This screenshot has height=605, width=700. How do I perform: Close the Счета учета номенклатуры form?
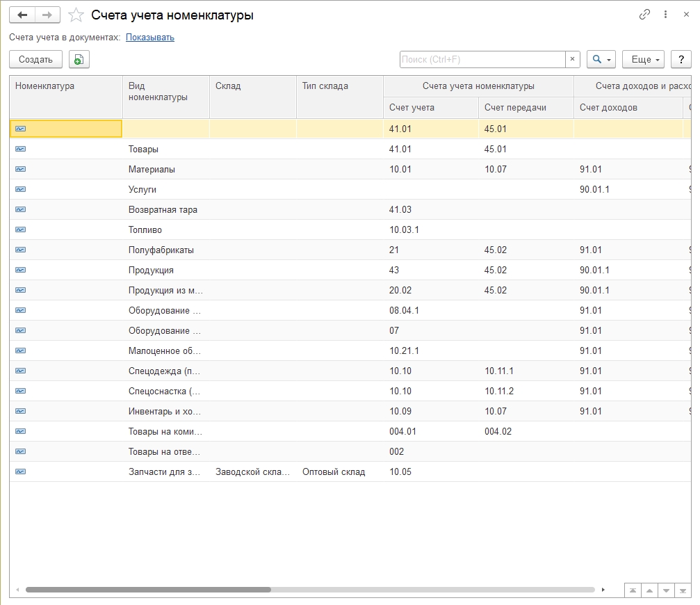(x=686, y=15)
